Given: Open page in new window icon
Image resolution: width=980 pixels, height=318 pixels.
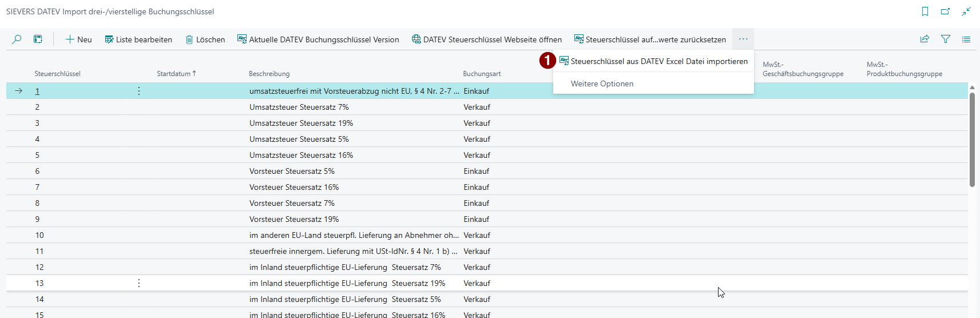Looking at the screenshot, I should [945, 11].
